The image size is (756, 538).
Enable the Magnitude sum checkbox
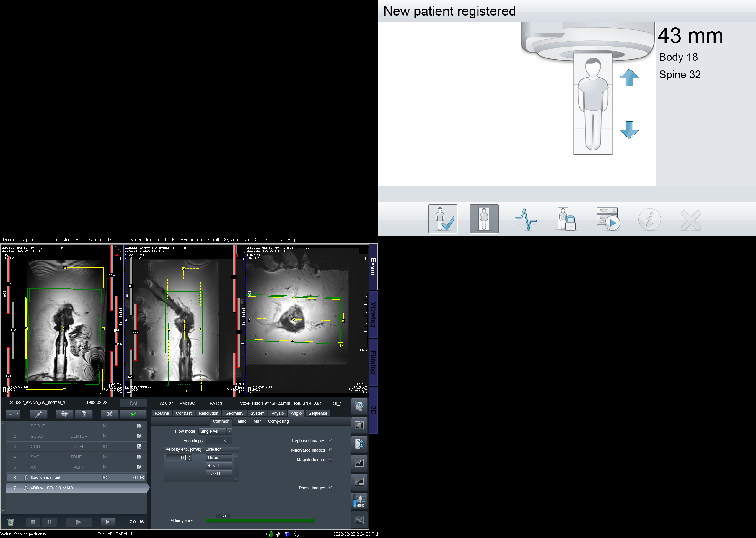[330, 460]
